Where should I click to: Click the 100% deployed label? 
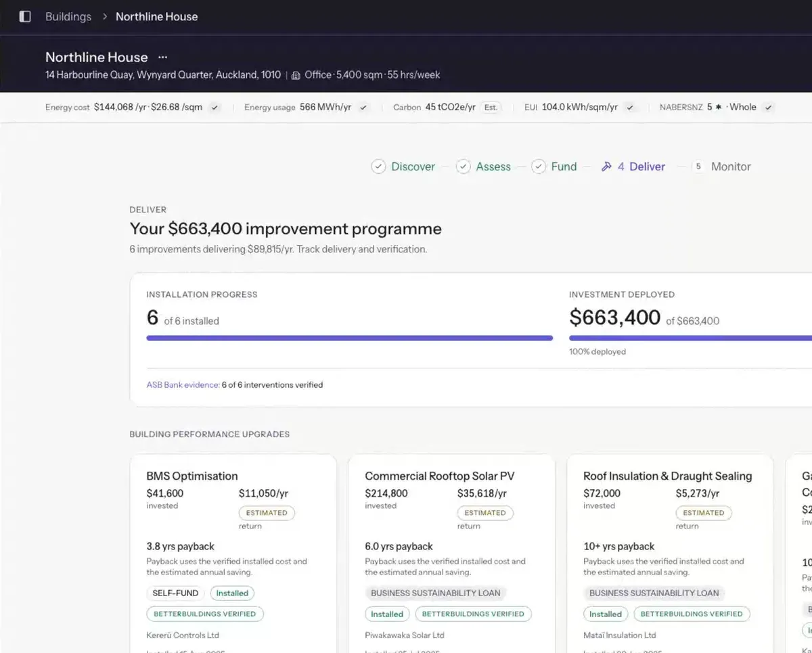[x=597, y=352]
